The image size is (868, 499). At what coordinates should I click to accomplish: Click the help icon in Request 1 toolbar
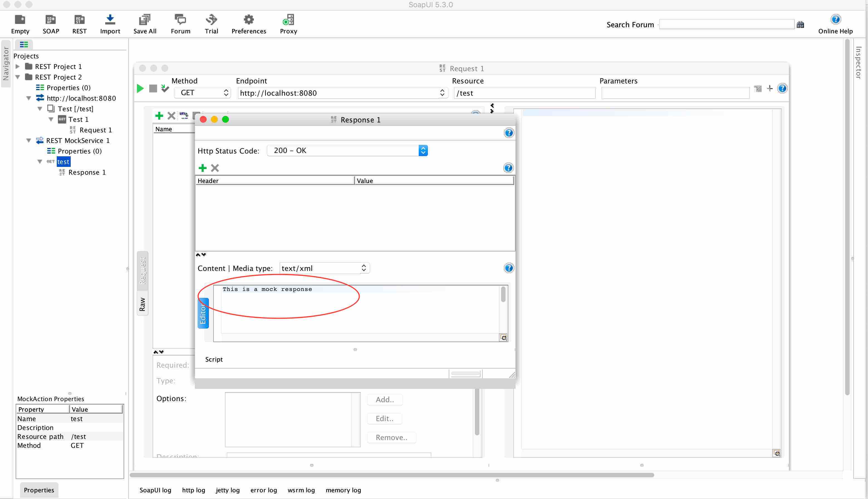(x=782, y=88)
